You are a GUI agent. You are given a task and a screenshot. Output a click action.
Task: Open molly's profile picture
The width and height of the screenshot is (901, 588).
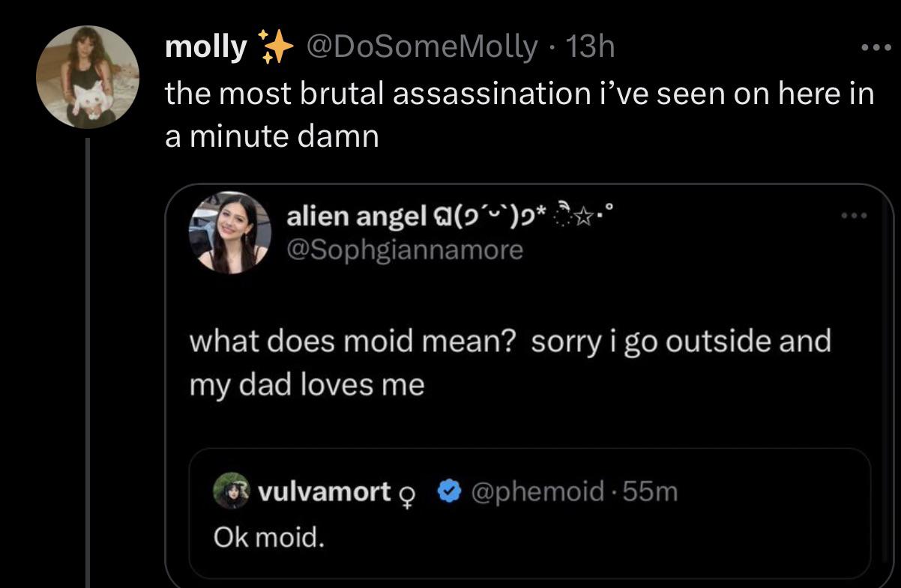point(88,75)
